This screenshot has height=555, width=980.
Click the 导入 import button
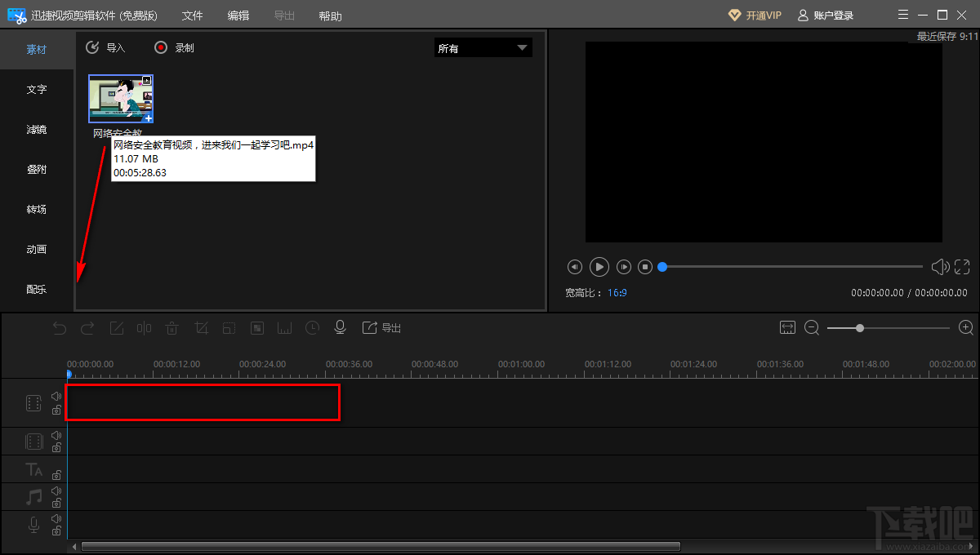click(105, 47)
